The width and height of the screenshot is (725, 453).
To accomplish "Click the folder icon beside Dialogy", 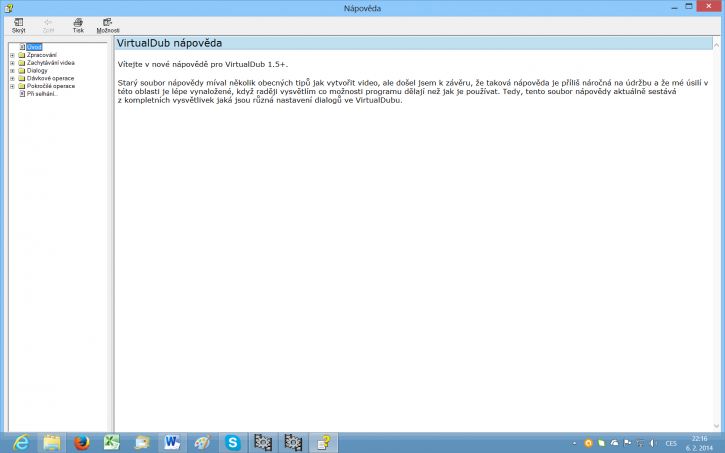I will (x=21, y=71).
